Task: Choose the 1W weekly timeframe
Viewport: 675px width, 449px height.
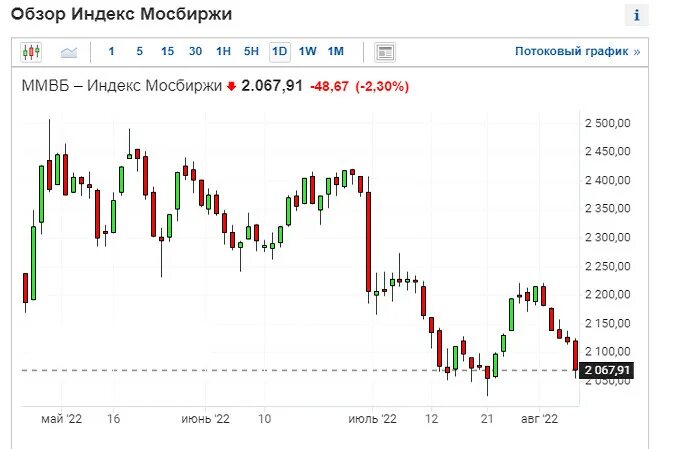Action: [x=308, y=52]
